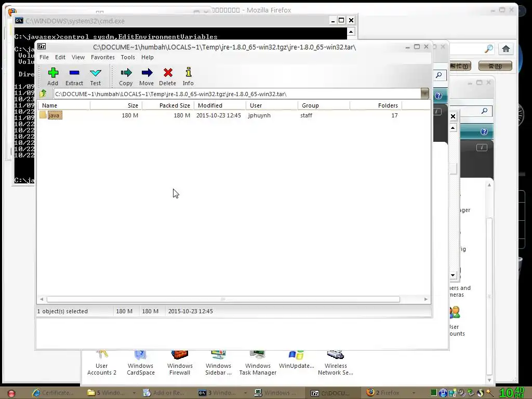This screenshot has width=532, height=399.
Task: Open Windows Task Manager item
Action: 258,364
